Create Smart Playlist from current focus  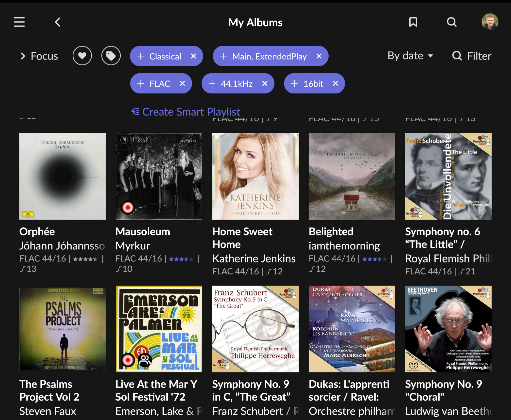tap(186, 112)
